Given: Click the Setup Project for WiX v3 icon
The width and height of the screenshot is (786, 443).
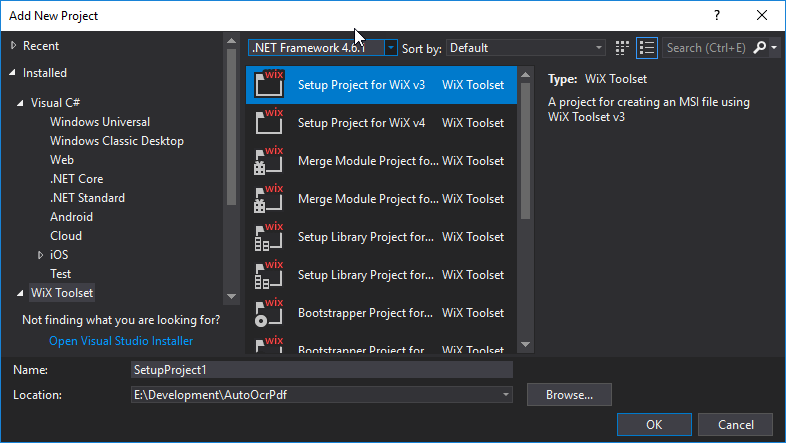Looking at the screenshot, I should pos(269,84).
